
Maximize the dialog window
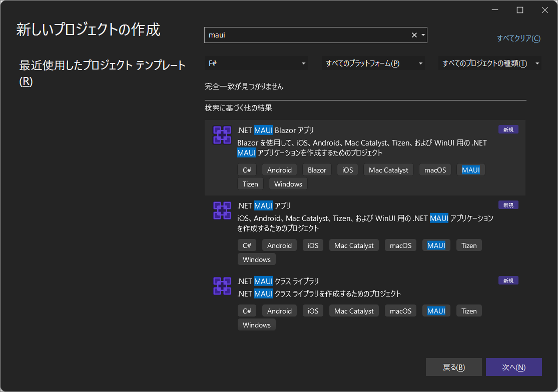coord(520,10)
